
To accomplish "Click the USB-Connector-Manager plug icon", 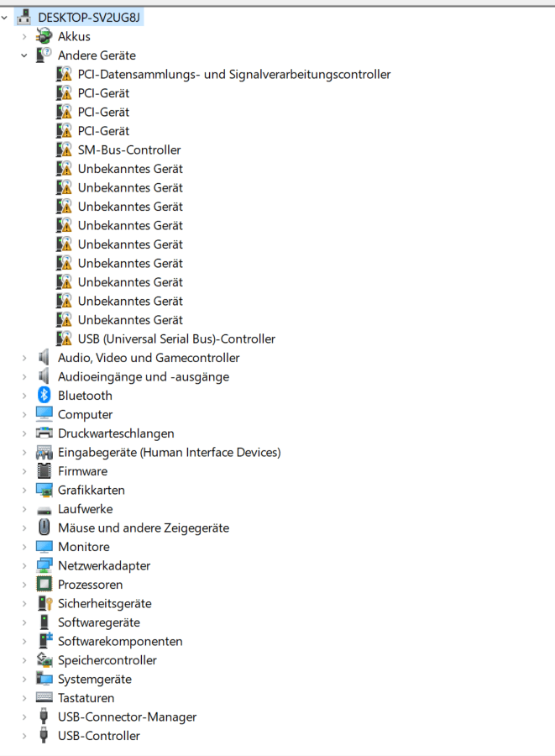I will click(44, 717).
